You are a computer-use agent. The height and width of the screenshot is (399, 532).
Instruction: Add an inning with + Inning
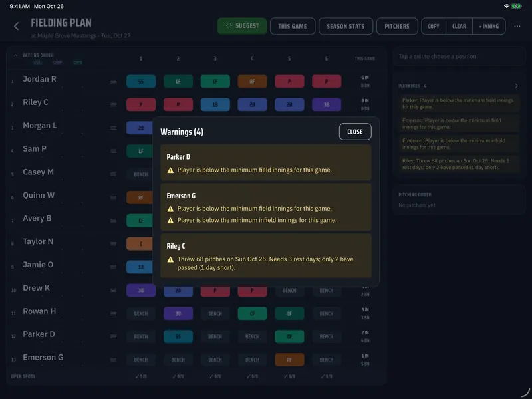[x=489, y=26]
